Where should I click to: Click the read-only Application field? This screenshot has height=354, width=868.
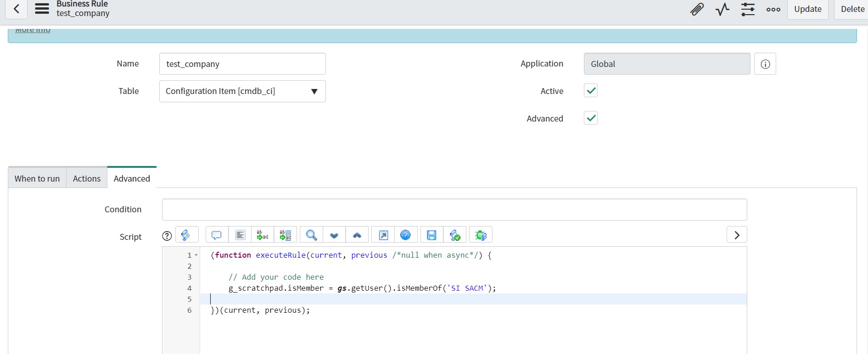(667, 64)
